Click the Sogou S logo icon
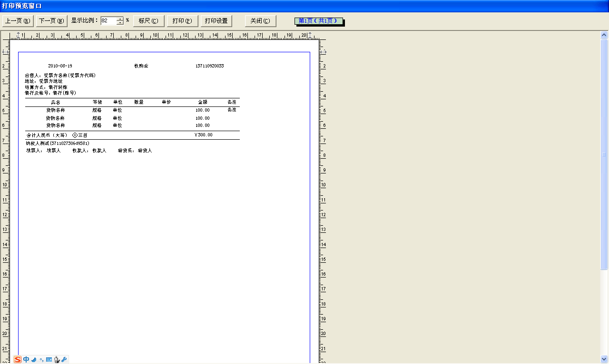Image resolution: width=609 pixels, height=364 pixels. [x=18, y=359]
